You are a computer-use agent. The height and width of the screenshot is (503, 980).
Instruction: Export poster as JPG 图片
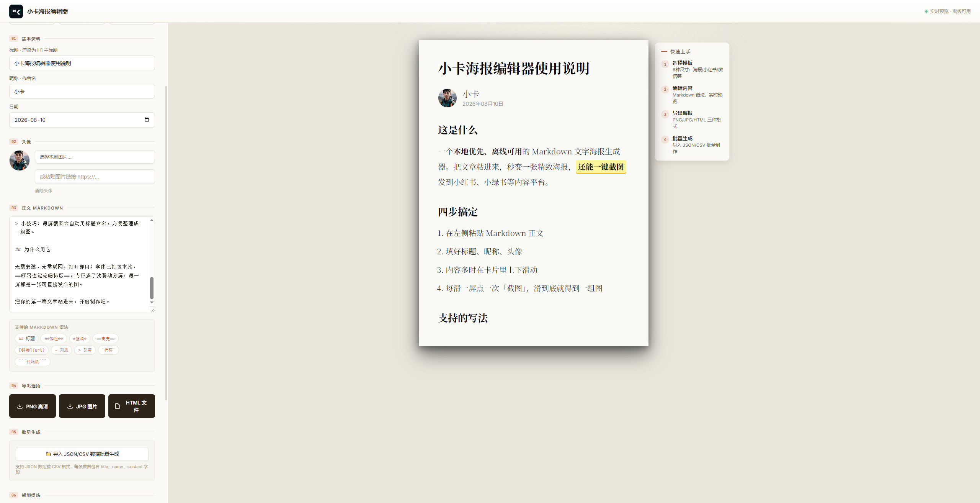click(x=82, y=406)
